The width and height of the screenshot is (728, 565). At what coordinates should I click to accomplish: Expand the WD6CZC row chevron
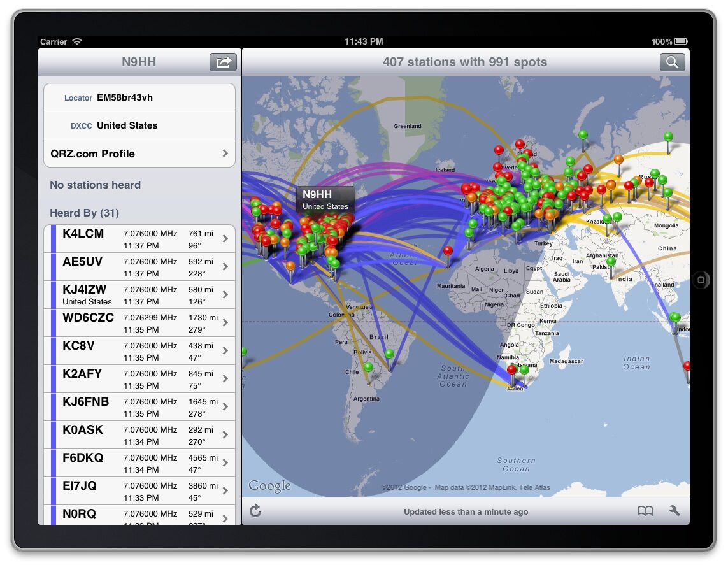tap(225, 323)
